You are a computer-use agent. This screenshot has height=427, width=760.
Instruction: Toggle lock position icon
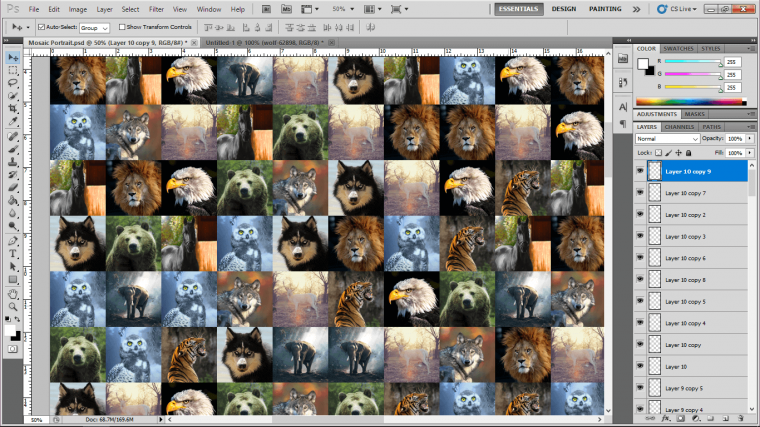(x=679, y=153)
